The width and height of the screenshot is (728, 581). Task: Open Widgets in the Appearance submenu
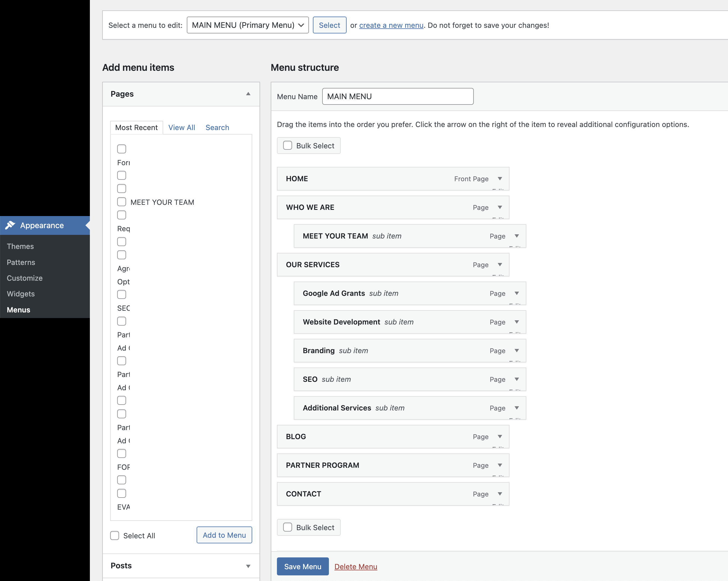(21, 294)
